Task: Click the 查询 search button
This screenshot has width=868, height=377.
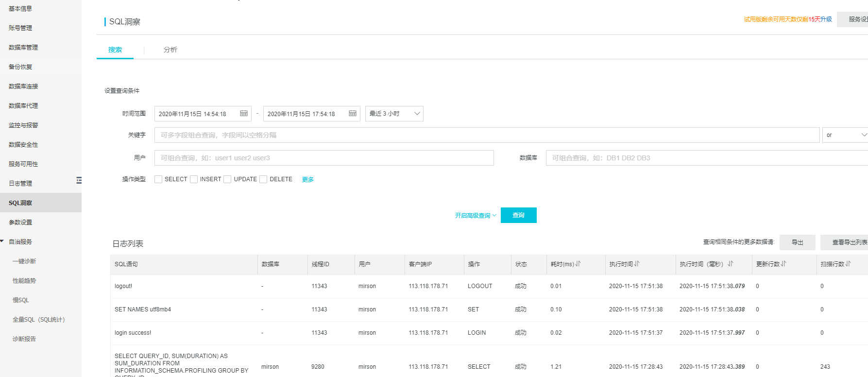Action: click(x=518, y=215)
